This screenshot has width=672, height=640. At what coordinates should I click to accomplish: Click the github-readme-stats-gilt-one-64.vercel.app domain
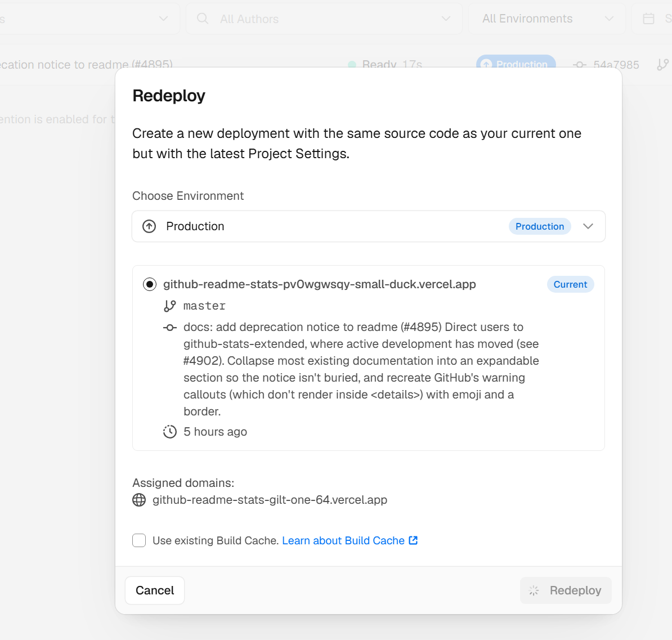coord(270,500)
